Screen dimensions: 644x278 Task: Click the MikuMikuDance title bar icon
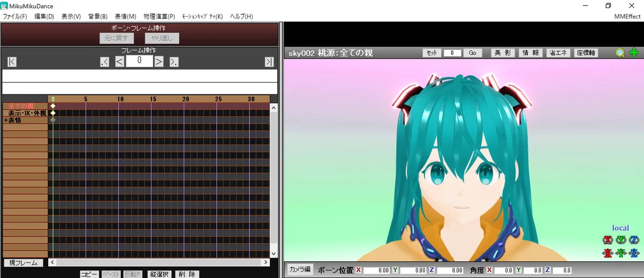[x=5, y=5]
